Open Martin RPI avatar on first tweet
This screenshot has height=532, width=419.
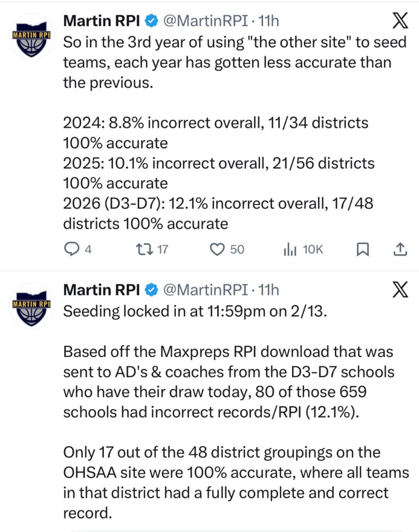[x=32, y=36]
